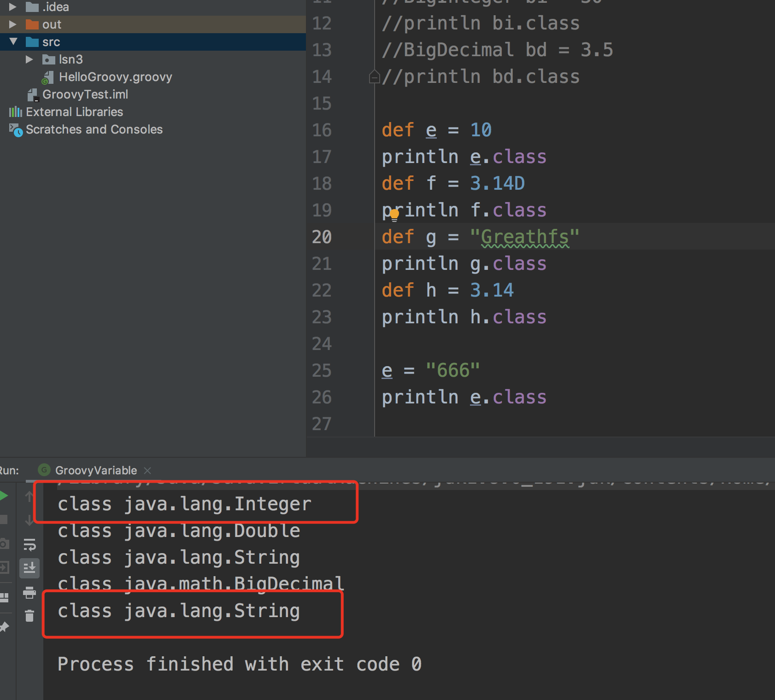The height and width of the screenshot is (700, 775).
Task: Click the Run: panel label
Action: [x=9, y=470]
